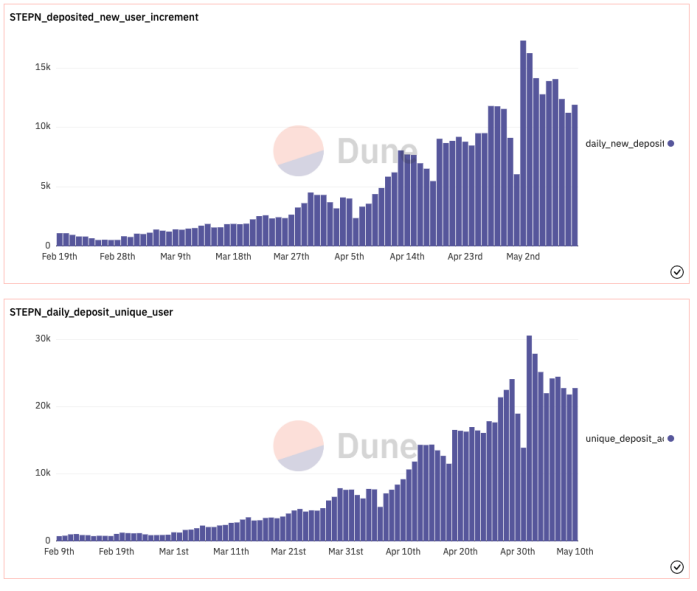Toggle the daily_new_deposit legend dot
697x591 pixels.
(671, 144)
